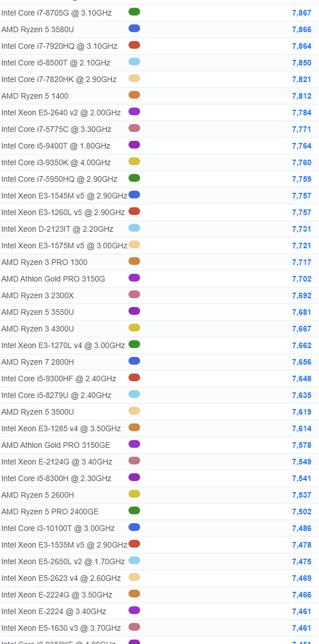
Task: Open AMD Ryzen 5 3550U link
Action: [38, 312]
